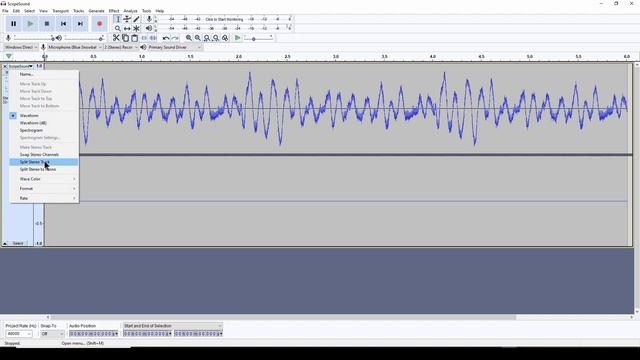This screenshot has width=640, height=360.
Task: Open the Project Rate dropdown
Action: pos(18,334)
